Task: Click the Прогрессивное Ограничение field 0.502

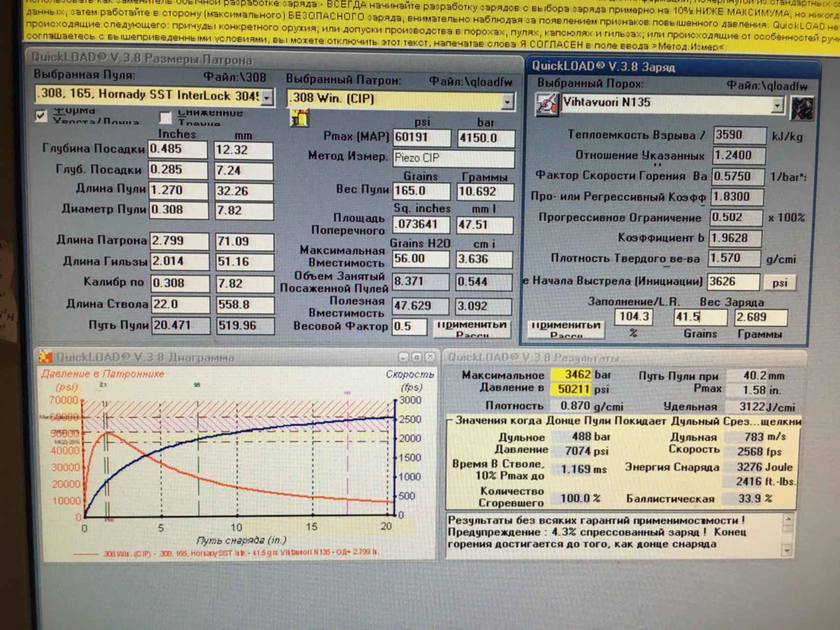Action: pos(736,218)
